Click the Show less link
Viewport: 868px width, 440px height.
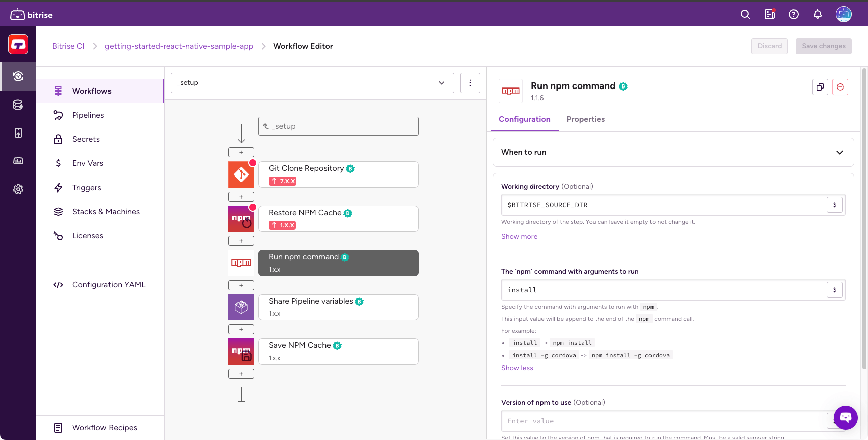click(517, 368)
